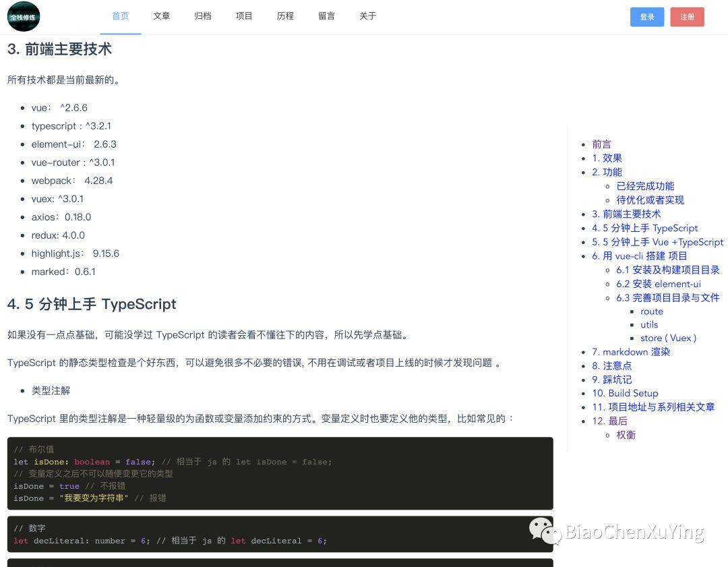Open the utils contents link
The height and width of the screenshot is (567, 728).
[649, 324]
